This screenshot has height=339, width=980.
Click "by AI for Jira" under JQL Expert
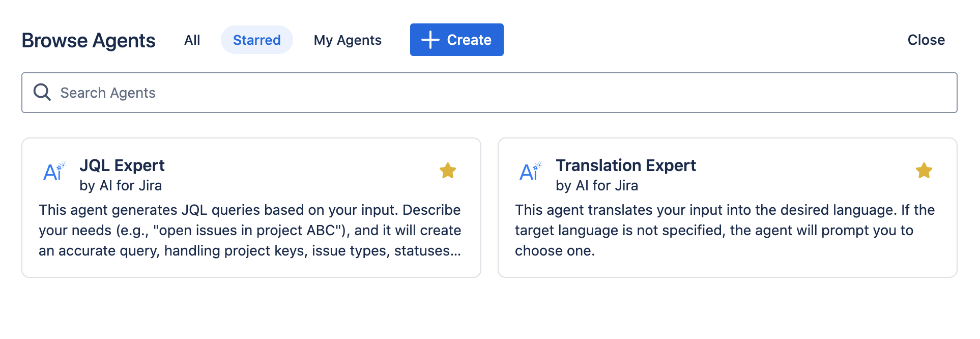[121, 186]
